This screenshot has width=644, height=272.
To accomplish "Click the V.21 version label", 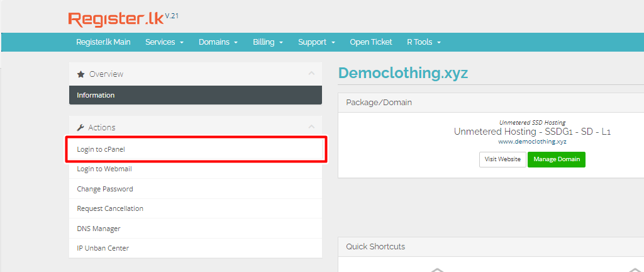I will coord(172,16).
